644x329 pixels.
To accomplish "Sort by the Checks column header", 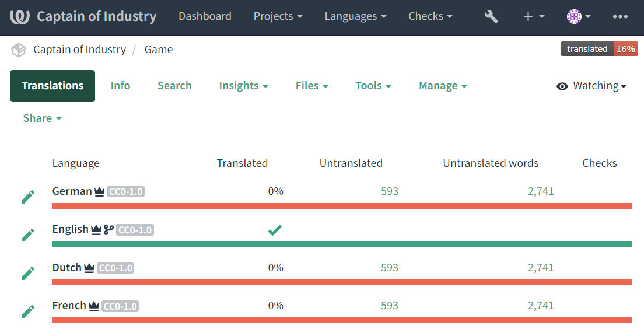I will tap(600, 163).
